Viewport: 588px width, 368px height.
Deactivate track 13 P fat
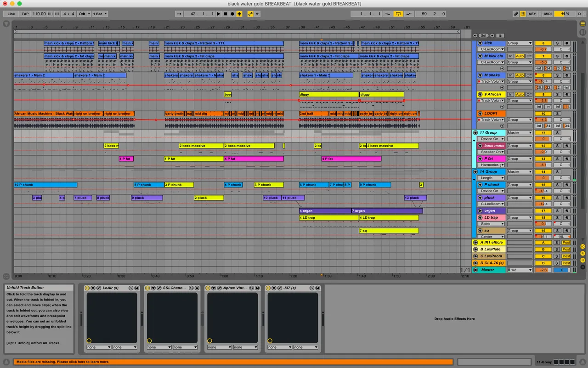[543, 159]
